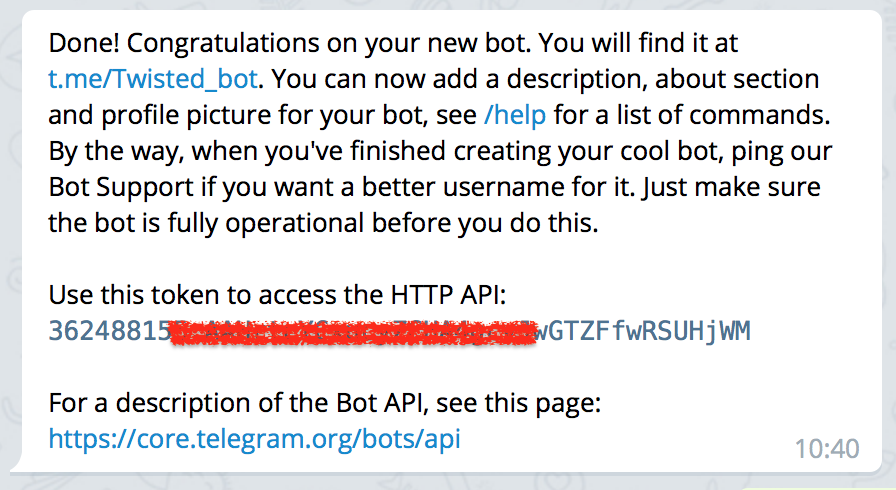Screen dimensions: 896x490
Task: Click the words 'fully operational'
Action: click(265, 223)
